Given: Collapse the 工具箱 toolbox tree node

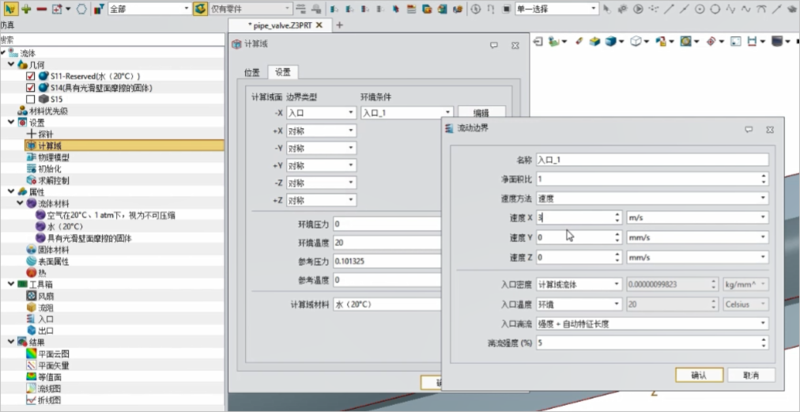Looking at the screenshot, I should click(x=9, y=285).
